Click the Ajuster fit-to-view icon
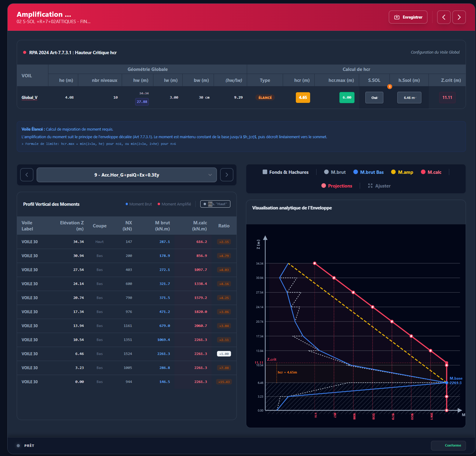Viewport: 476px width, 456px height. tap(370, 186)
